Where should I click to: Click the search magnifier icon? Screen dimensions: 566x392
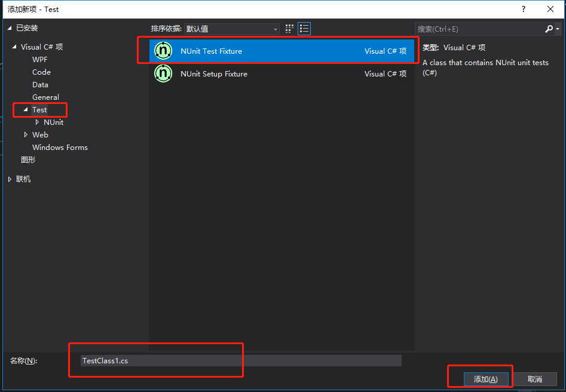549,28
